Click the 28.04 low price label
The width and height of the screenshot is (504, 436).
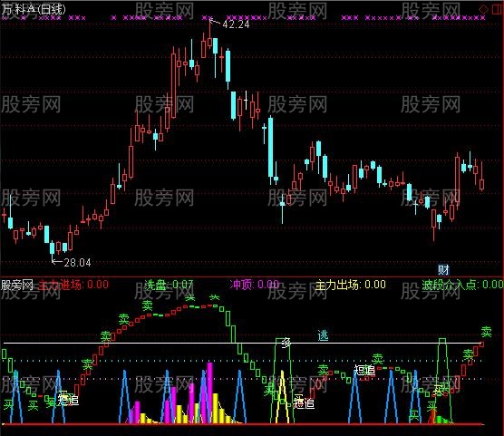77,263
